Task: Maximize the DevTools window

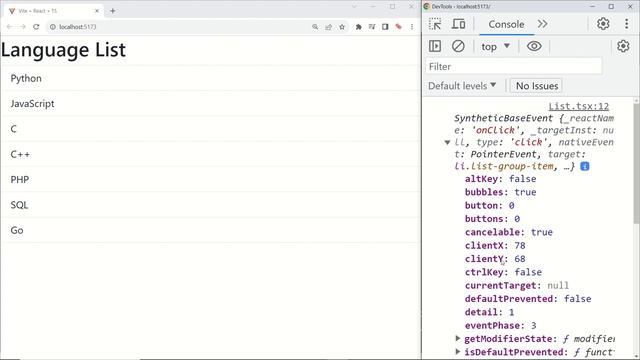Action: click(611, 6)
